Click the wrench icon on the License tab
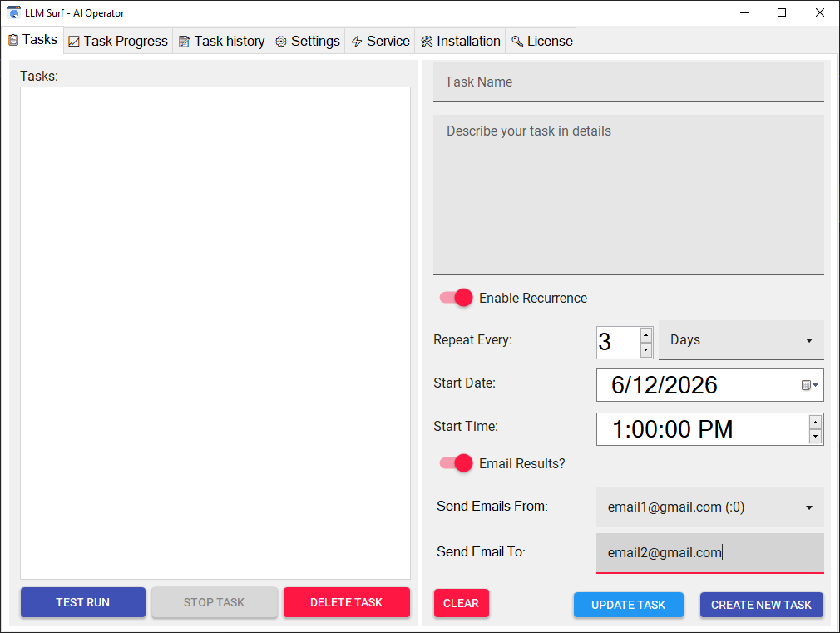The height and width of the screenshot is (633, 840). [516, 40]
